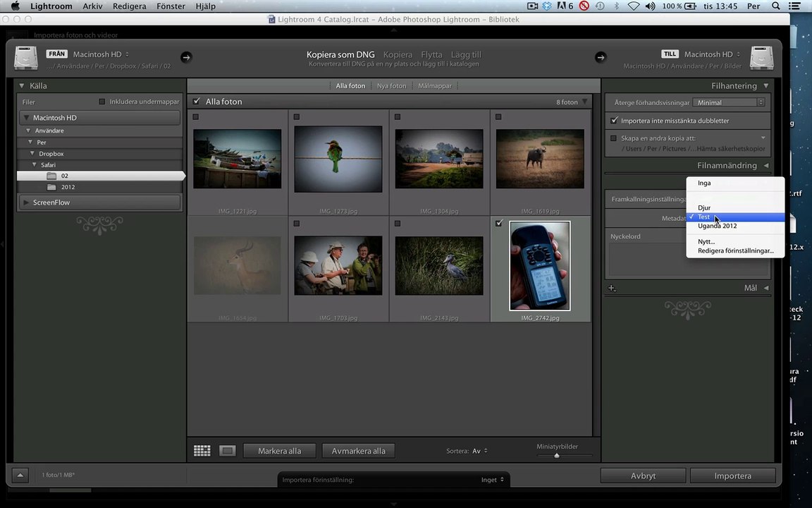812x508 pixels.
Task: Open the Apple menu
Action: 15,6
